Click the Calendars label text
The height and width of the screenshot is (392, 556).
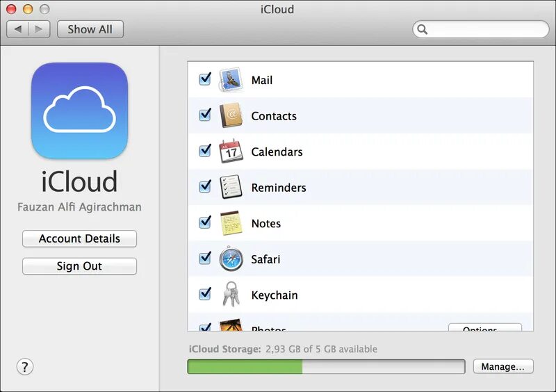pos(277,152)
